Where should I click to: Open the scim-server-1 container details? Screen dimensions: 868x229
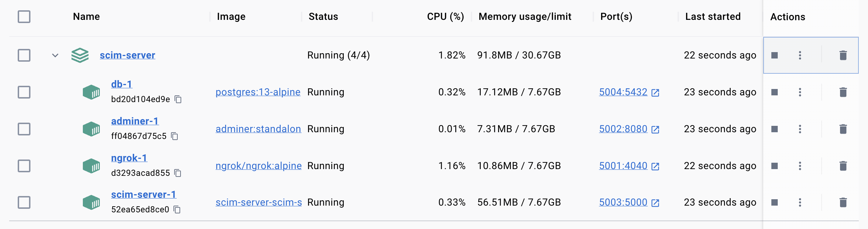click(x=143, y=194)
